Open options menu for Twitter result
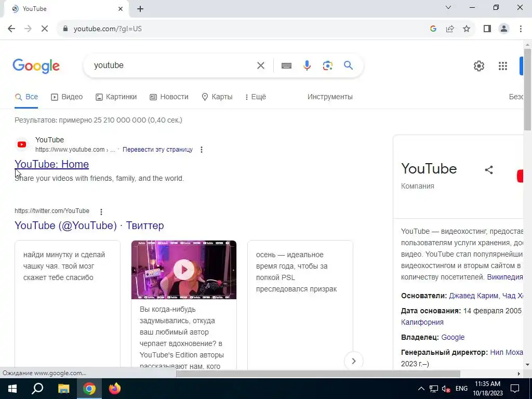 click(x=101, y=212)
